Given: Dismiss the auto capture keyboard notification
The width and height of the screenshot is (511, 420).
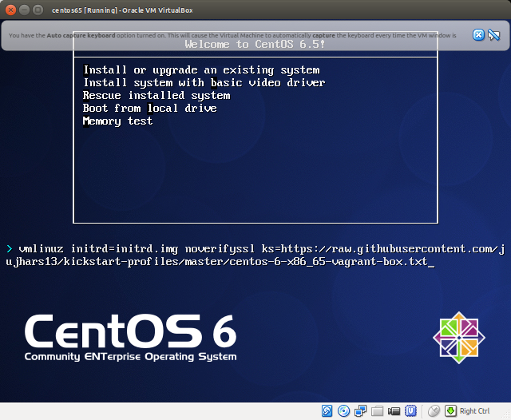Looking at the screenshot, I should tap(478, 35).
